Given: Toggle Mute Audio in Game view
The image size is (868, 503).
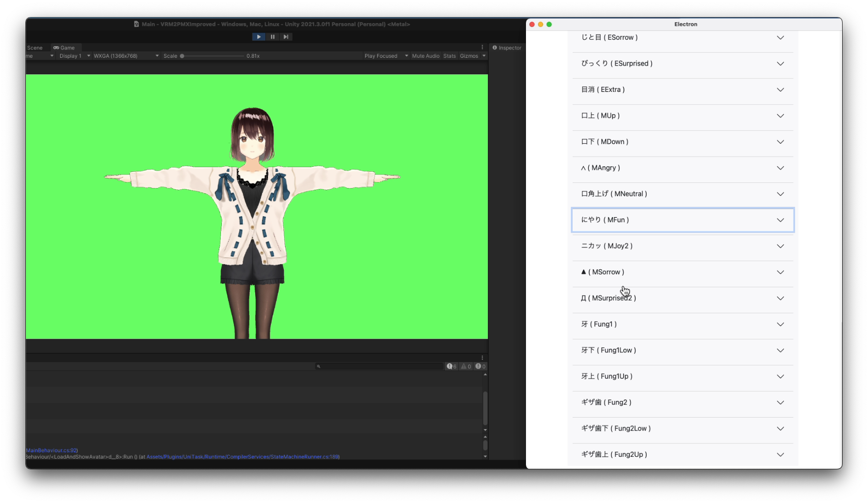Looking at the screenshot, I should point(425,56).
